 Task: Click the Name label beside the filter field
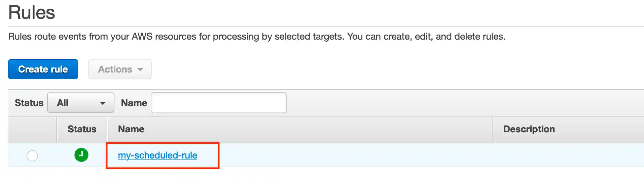pyautogui.click(x=134, y=103)
